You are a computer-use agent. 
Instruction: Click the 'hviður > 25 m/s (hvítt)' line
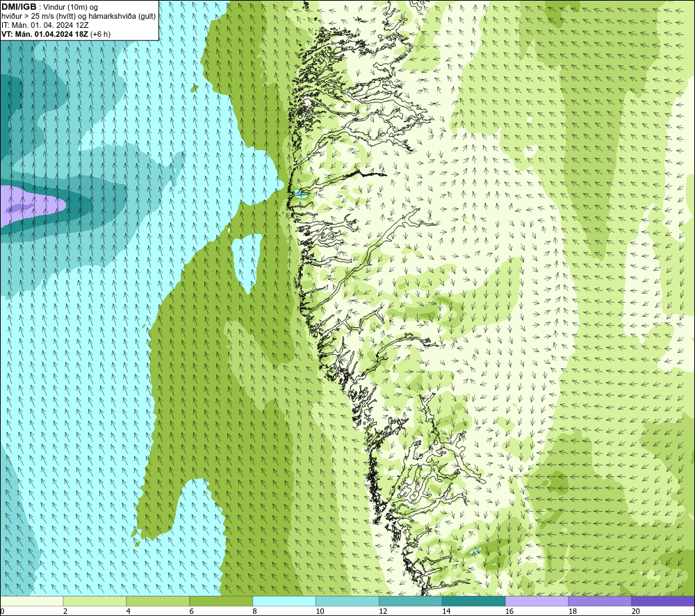pos(38,17)
